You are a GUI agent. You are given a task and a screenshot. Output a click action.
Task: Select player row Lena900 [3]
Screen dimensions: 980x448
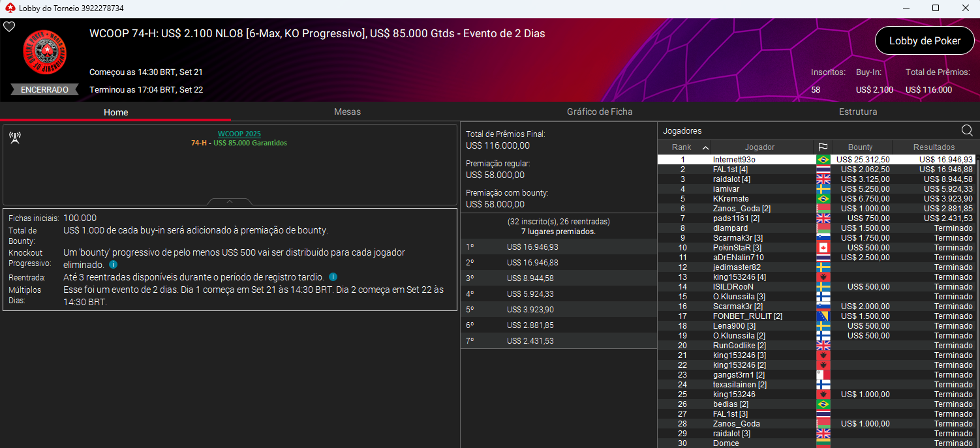click(816, 326)
